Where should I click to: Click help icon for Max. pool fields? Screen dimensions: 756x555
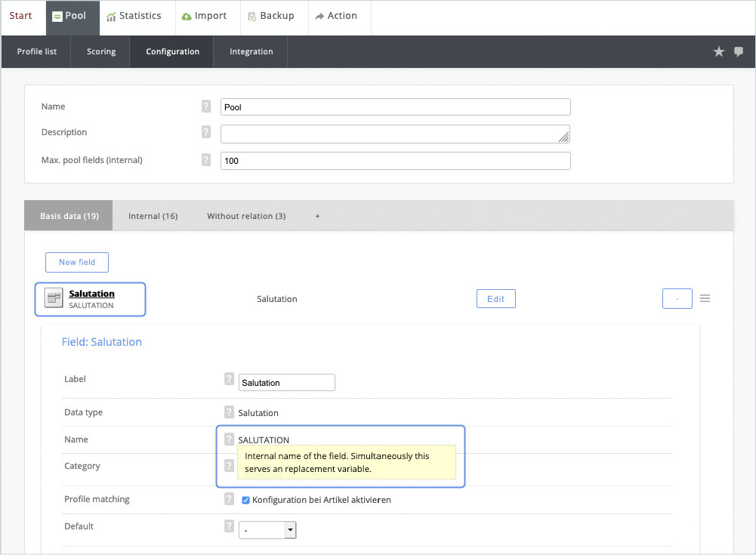click(x=206, y=160)
